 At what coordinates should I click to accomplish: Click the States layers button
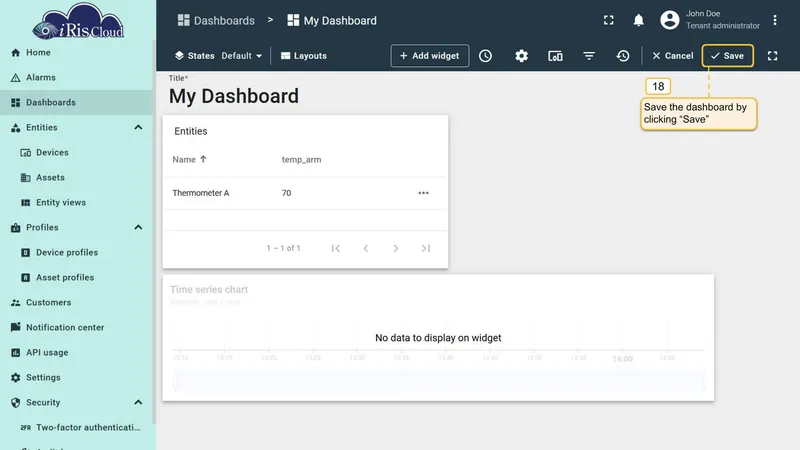click(194, 56)
